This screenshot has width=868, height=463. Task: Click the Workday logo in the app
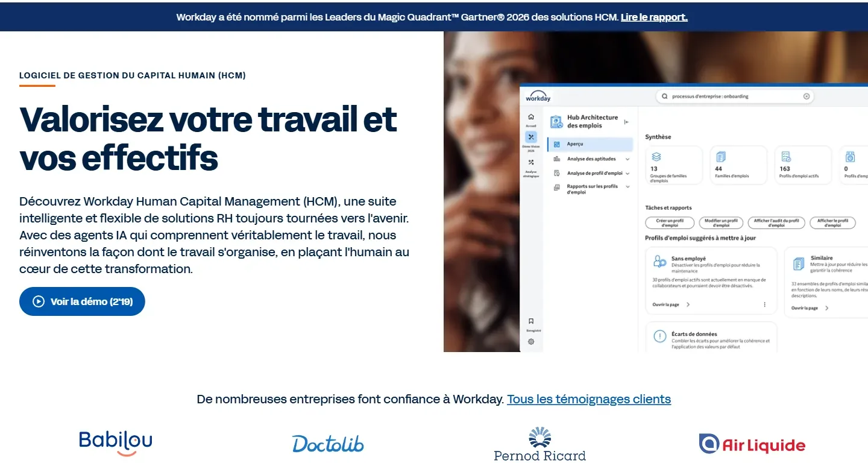click(x=538, y=97)
